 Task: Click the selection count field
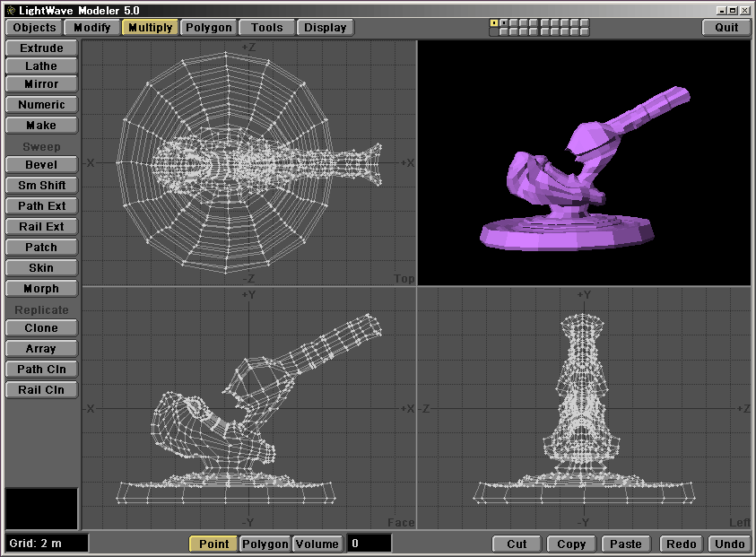coord(369,544)
